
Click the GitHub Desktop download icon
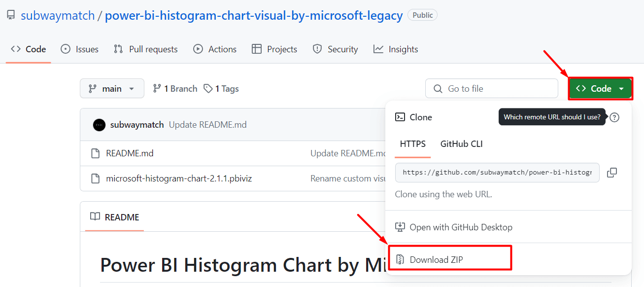coord(400,227)
